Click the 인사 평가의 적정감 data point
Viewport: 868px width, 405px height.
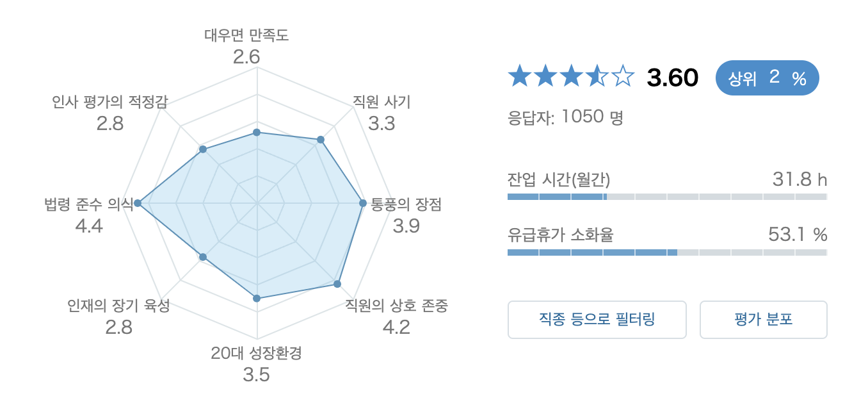pos(202,148)
